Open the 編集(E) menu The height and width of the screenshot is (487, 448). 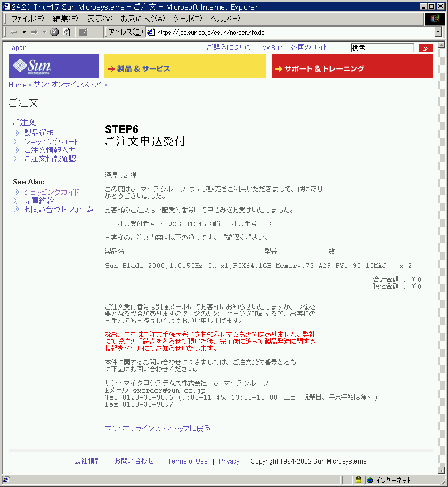point(65,19)
